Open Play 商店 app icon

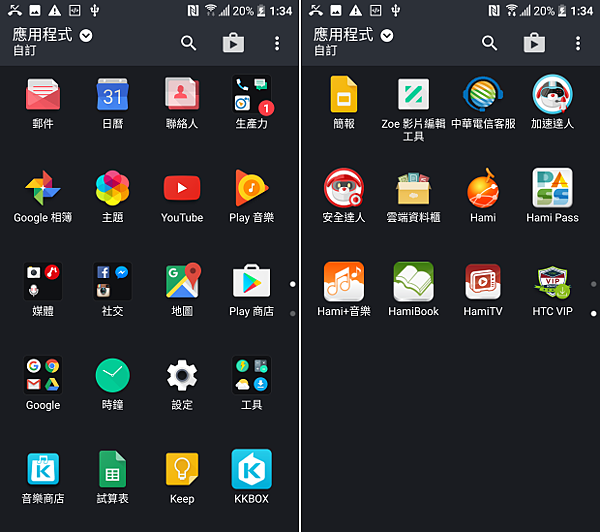pyautogui.click(x=252, y=281)
